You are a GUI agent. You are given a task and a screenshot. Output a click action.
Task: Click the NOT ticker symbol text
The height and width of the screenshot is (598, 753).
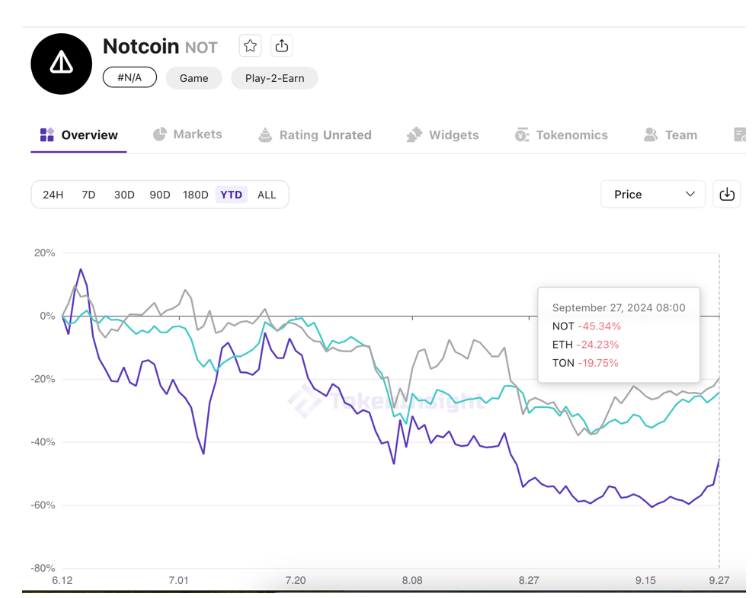pos(201,48)
